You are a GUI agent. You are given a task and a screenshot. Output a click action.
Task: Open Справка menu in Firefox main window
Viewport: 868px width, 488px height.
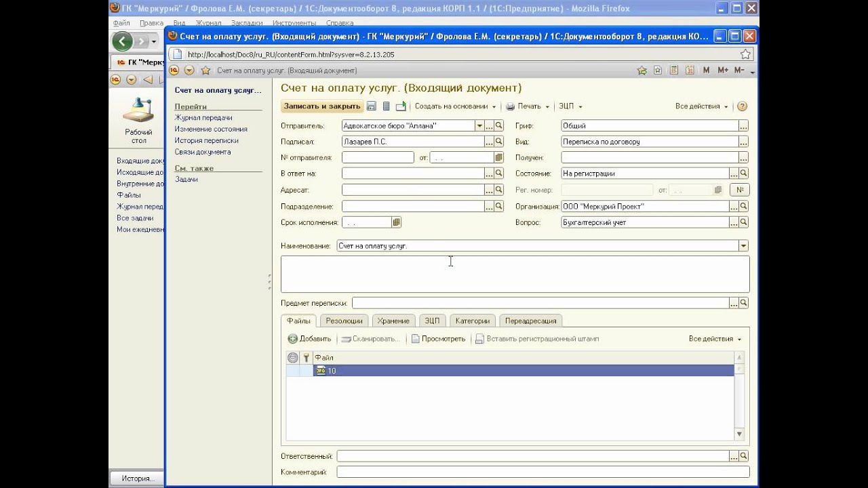coord(340,23)
